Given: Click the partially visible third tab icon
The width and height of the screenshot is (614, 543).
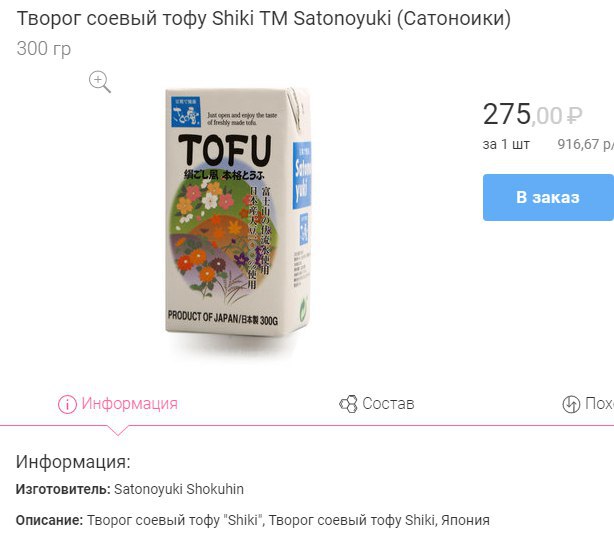Looking at the screenshot, I should [571, 404].
